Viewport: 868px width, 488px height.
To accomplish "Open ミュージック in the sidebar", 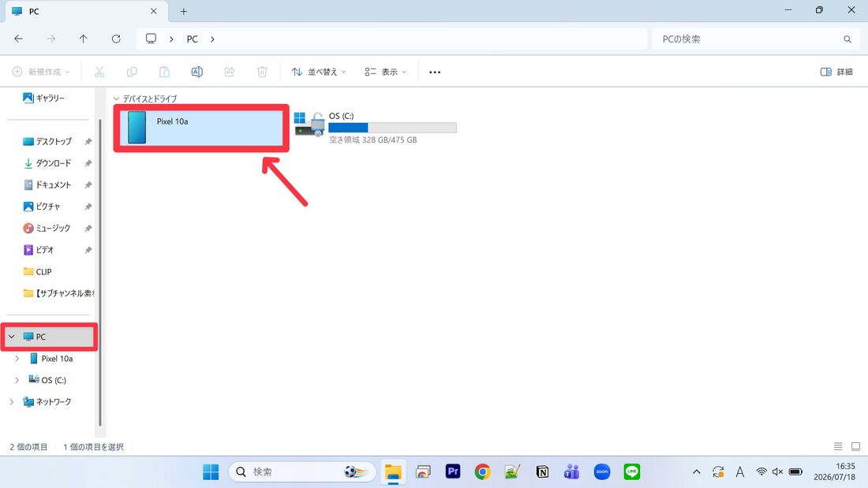I will coord(47,228).
